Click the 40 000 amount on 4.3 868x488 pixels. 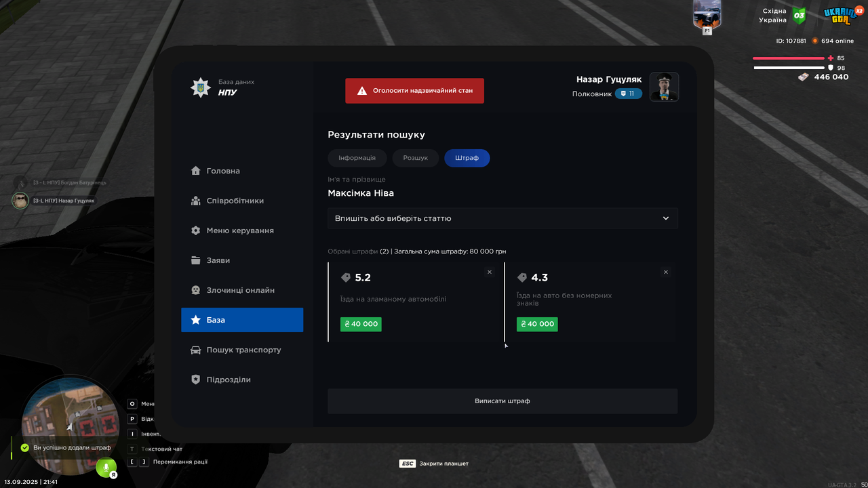[537, 324]
